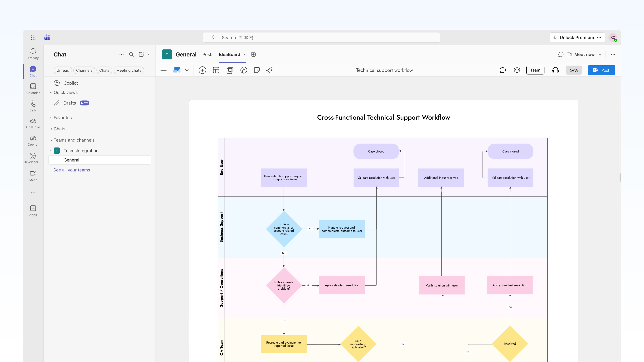Filter the list by Meeting chats

click(x=129, y=70)
